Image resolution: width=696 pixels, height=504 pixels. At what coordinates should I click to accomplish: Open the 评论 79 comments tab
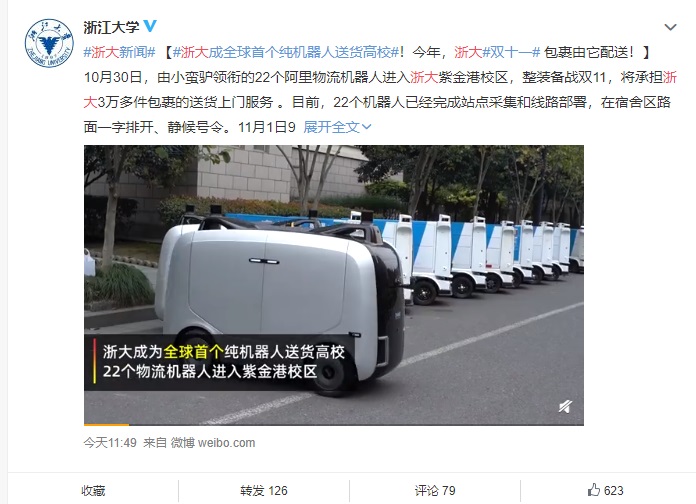click(435, 490)
